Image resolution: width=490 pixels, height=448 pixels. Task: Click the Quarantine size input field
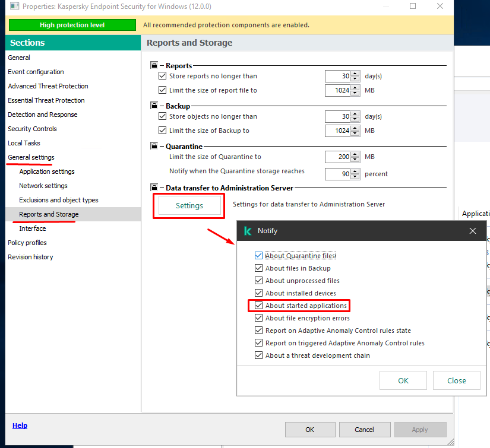[x=338, y=157]
